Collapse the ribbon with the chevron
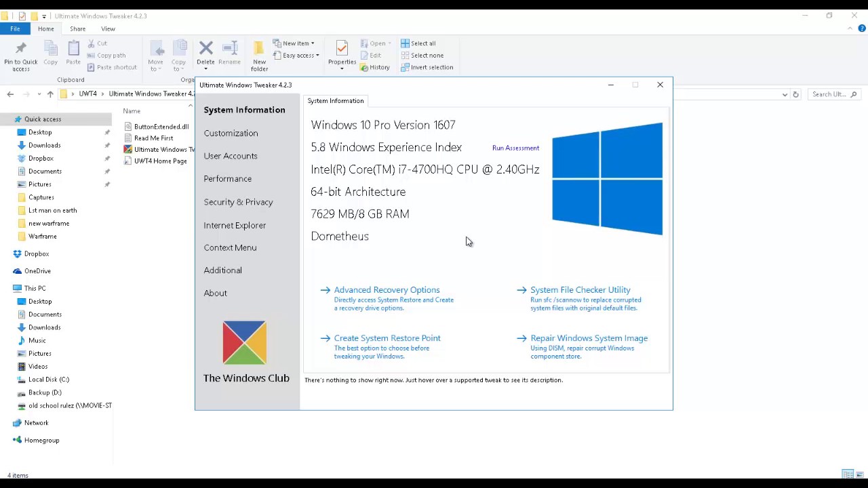 point(850,28)
